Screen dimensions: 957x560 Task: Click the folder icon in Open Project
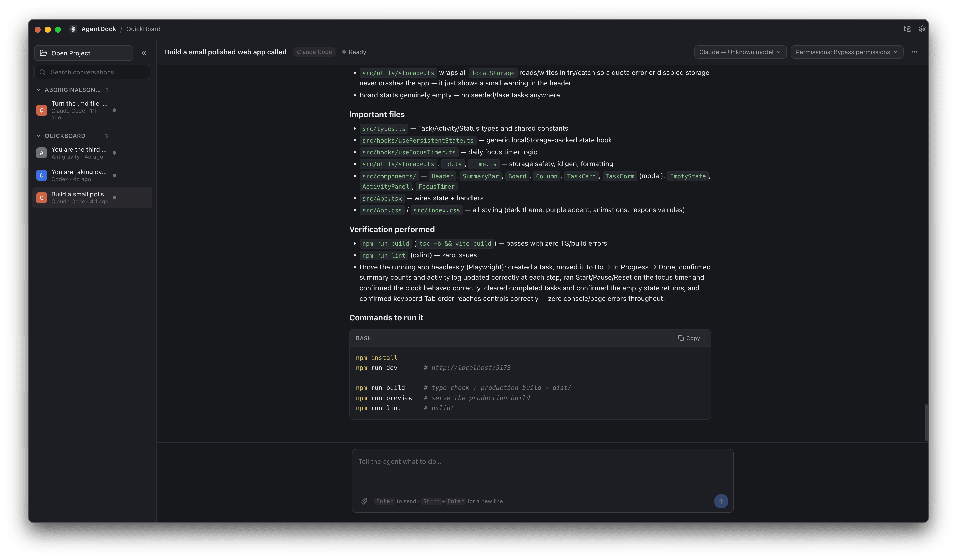[x=44, y=53]
